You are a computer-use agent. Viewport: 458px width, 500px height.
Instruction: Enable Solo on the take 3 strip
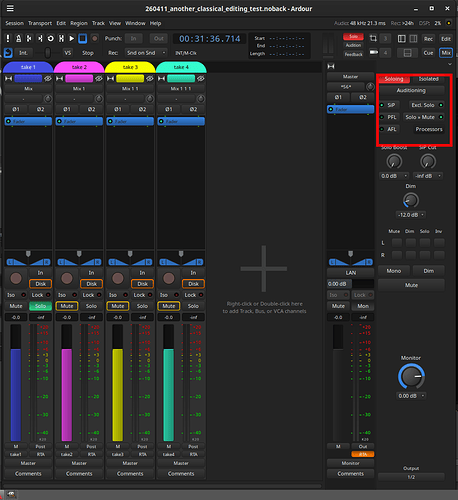click(142, 306)
